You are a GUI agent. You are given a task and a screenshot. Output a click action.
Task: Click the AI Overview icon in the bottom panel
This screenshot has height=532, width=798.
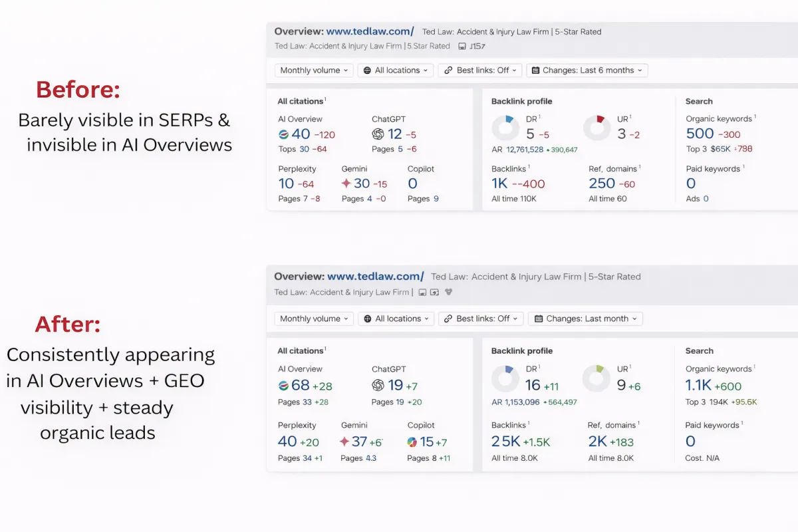pos(284,385)
